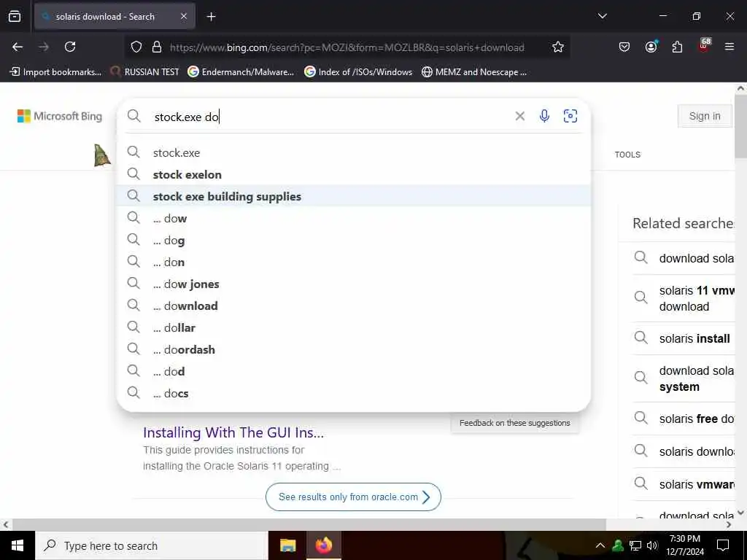
Task: Open related search 'solaris install'
Action: pyautogui.click(x=683, y=338)
